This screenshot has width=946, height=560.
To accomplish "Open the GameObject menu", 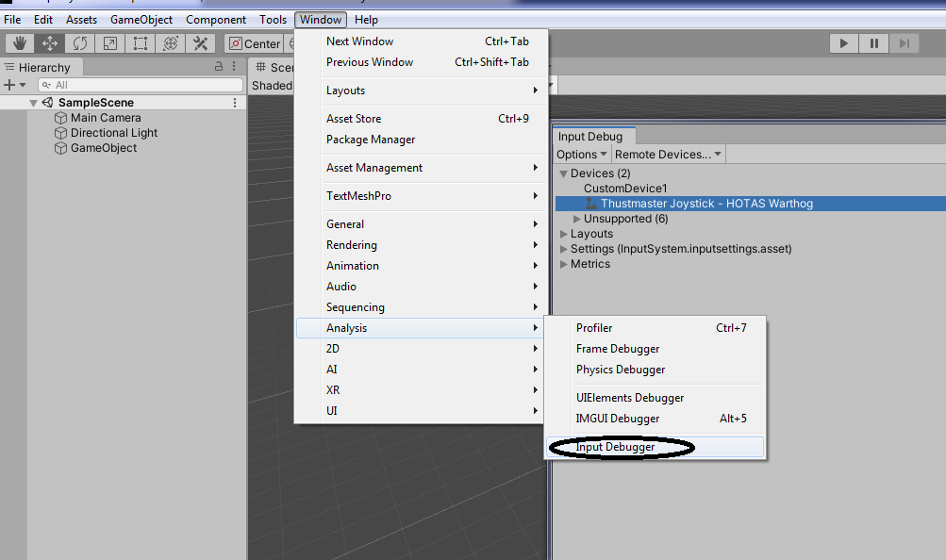I will click(141, 19).
